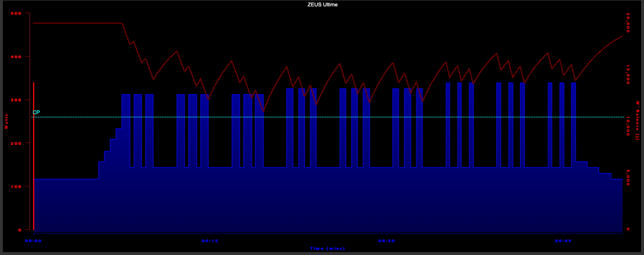Select the cyan CP label
This screenshot has height=255, width=644.
click(36, 112)
